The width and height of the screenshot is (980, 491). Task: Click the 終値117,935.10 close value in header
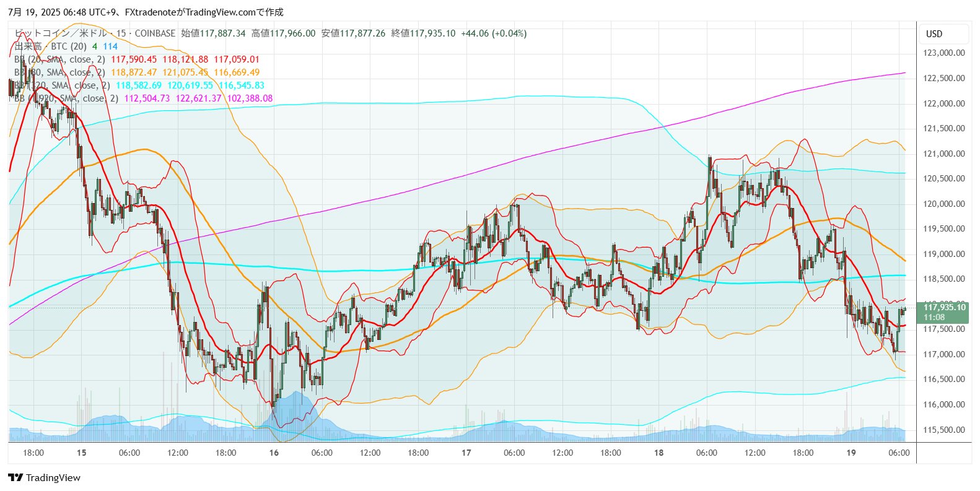pos(423,33)
